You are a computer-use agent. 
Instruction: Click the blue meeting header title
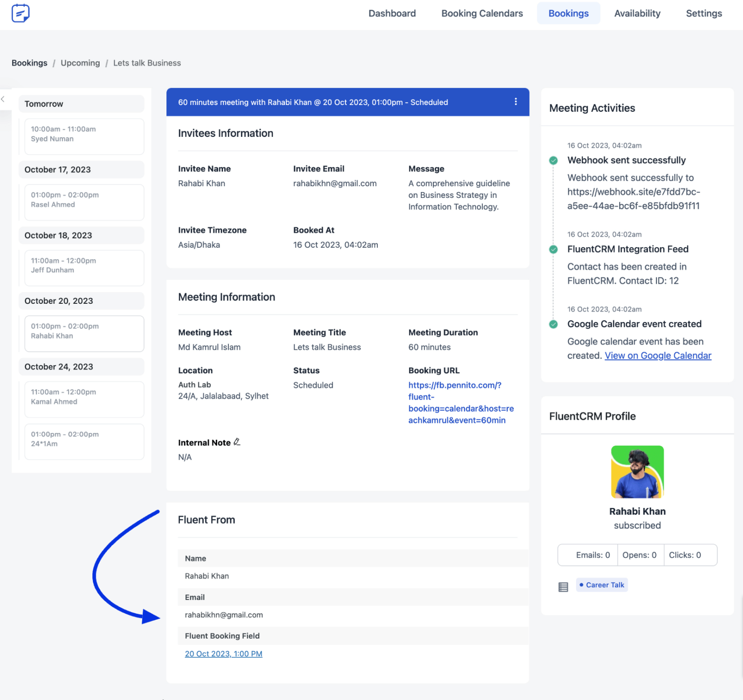pyautogui.click(x=313, y=102)
